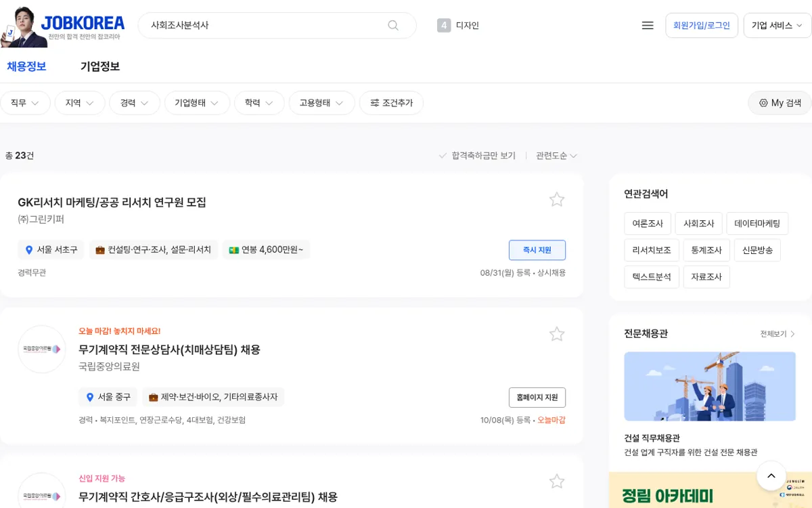Open 전체보기 link in 전문채용관
Viewport: 812px width, 508px height.
(778, 334)
